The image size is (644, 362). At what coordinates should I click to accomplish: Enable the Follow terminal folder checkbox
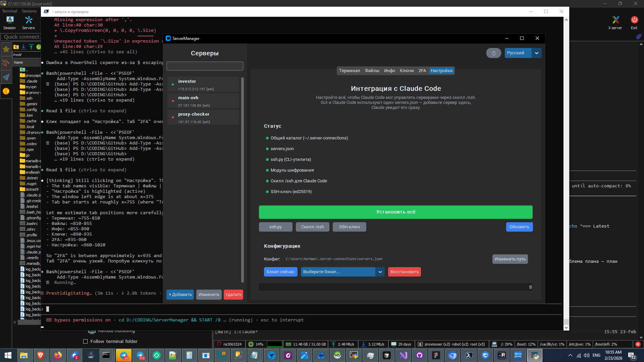[85, 342]
